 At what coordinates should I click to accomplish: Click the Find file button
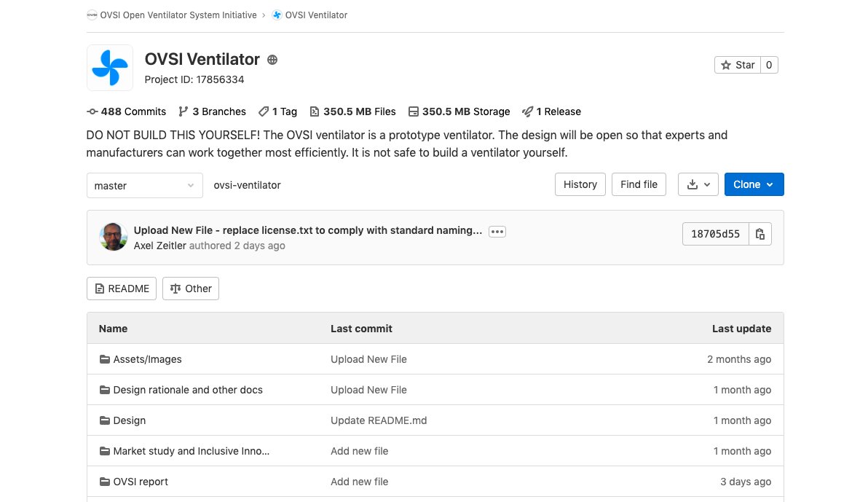click(639, 184)
